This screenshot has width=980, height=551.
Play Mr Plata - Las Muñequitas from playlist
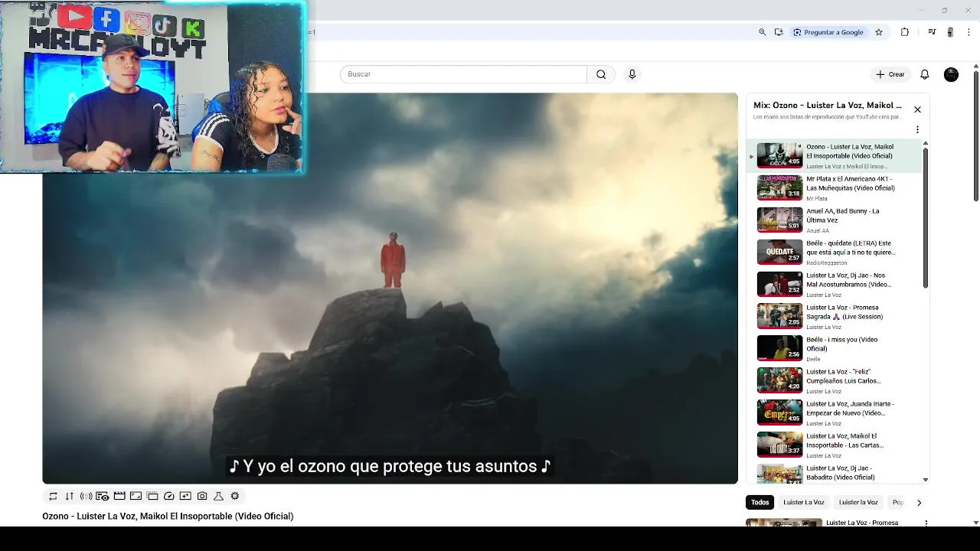[x=835, y=187]
